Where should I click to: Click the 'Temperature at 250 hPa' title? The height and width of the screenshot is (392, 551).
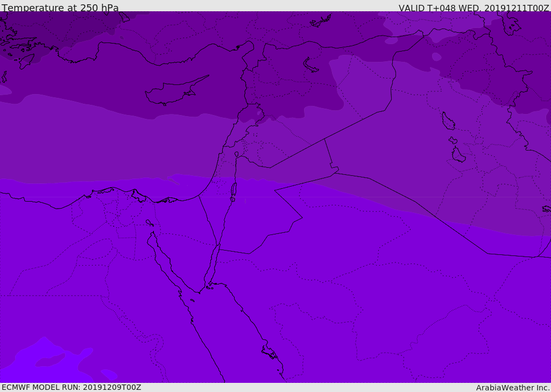pos(60,8)
